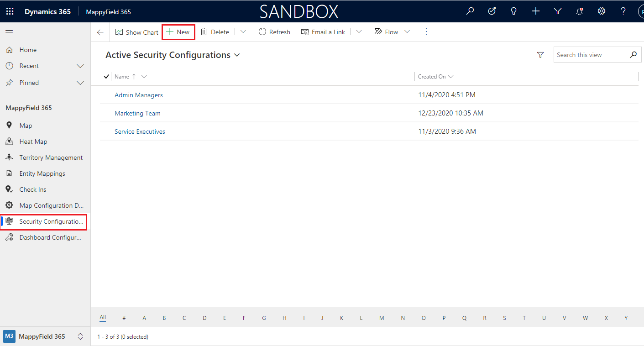Click the Delete button
This screenshot has width=644, height=346.
click(x=215, y=32)
